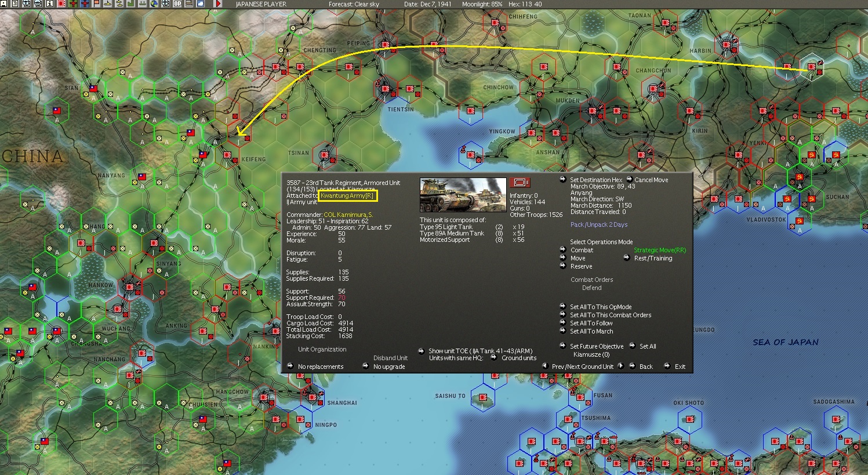
Task: Click the SHANGHAI label on the map
Action: tap(342, 403)
